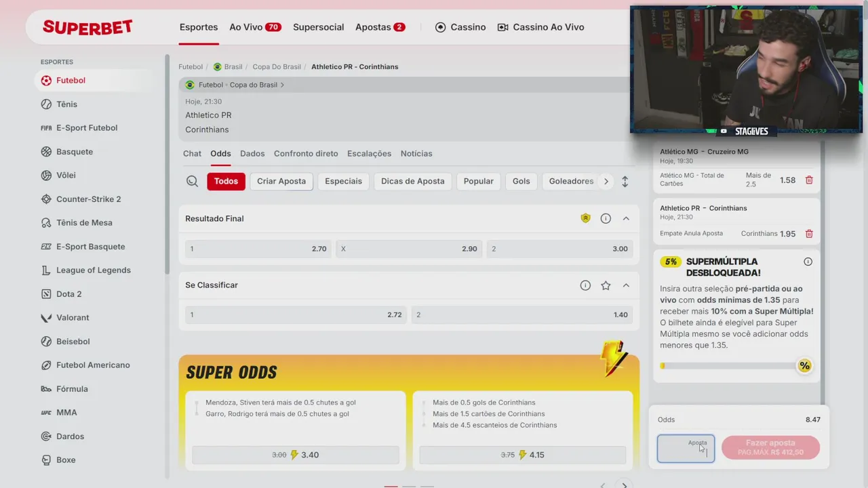Image resolution: width=868 pixels, height=488 pixels.
Task: Open the Counter-Strike 2 icon
Action: 46,199
